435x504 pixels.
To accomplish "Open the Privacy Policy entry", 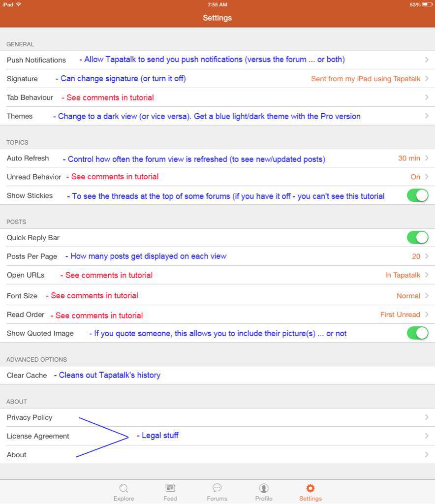I will 30,417.
